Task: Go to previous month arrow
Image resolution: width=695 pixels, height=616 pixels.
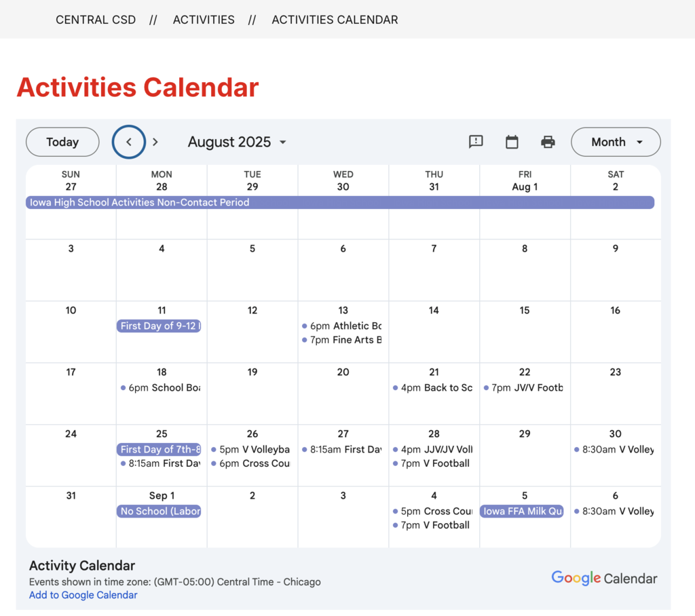Action: click(x=128, y=142)
